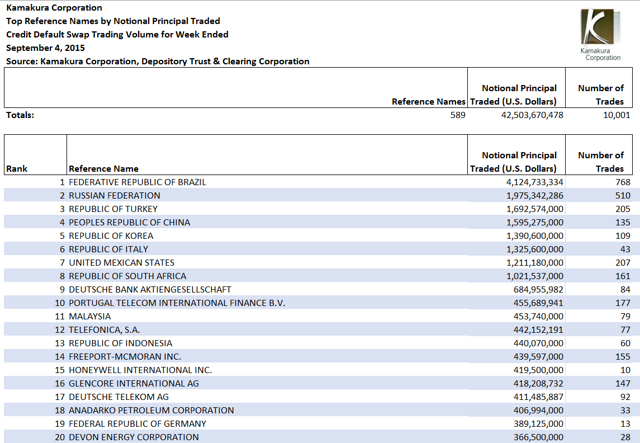The height and width of the screenshot is (443, 640).
Task: Select Deutsche Bank notional value 684,955,982
Action: (x=538, y=290)
